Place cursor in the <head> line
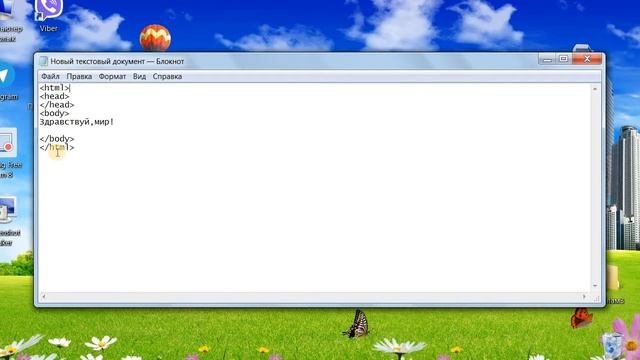This screenshot has height=360, width=640. coord(54,96)
